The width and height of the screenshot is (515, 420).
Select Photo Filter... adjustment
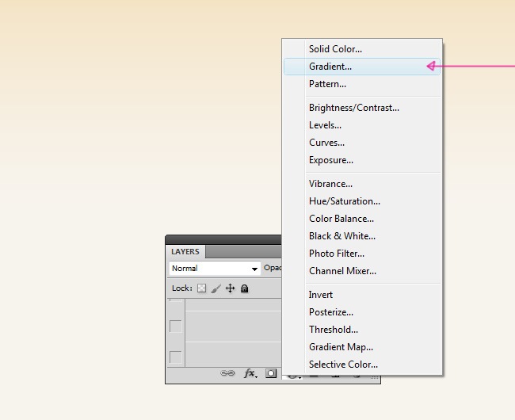[x=337, y=254]
